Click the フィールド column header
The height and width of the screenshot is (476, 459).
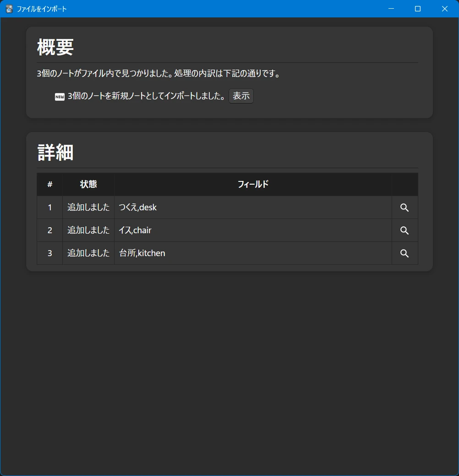253,185
